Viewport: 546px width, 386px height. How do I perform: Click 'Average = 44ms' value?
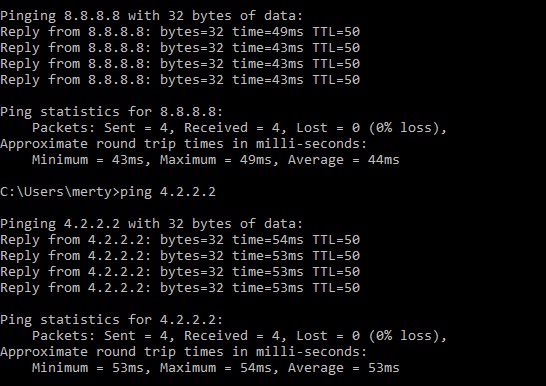pyautogui.click(x=343, y=160)
